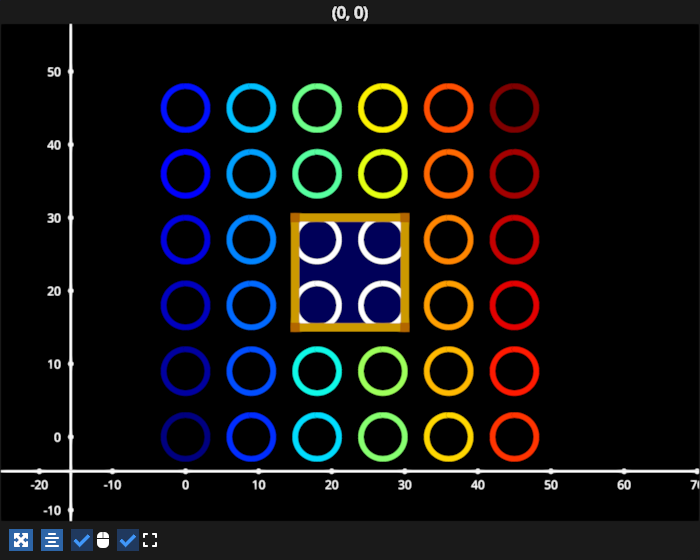Click the bright yellow circle in the top row
This screenshot has height=560, width=700.
tap(383, 108)
